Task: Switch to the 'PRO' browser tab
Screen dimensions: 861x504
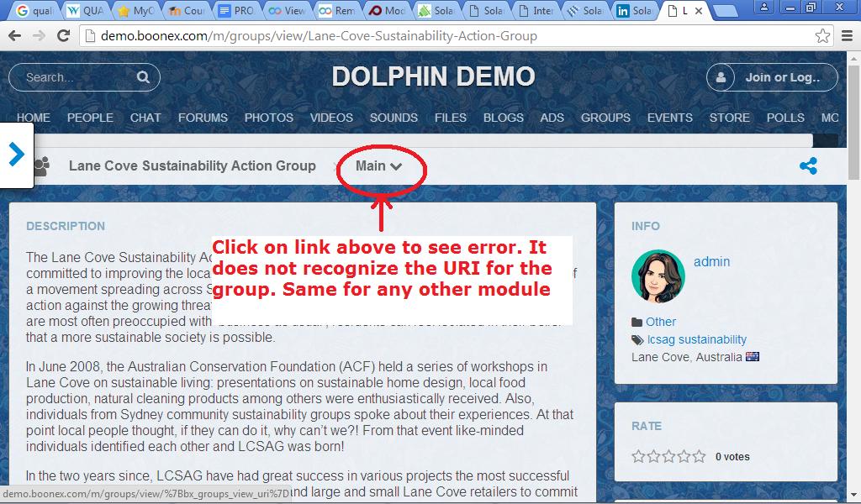Action: pyautogui.click(x=236, y=10)
